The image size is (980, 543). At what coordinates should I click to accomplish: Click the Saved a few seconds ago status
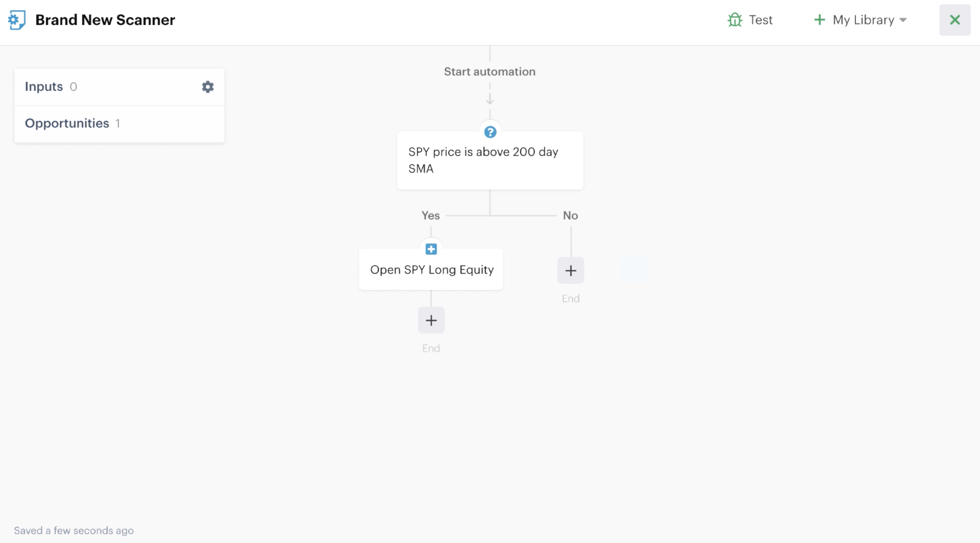tap(74, 530)
